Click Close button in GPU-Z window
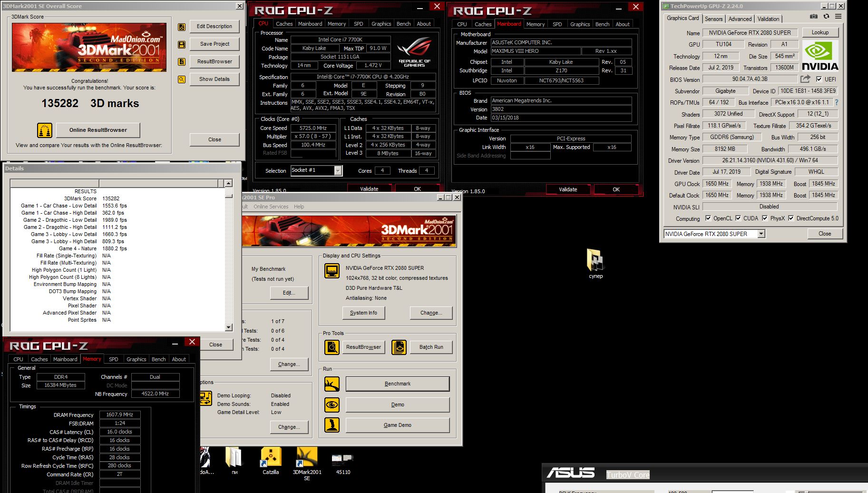Screen dimensions: 868x493 (x=825, y=234)
